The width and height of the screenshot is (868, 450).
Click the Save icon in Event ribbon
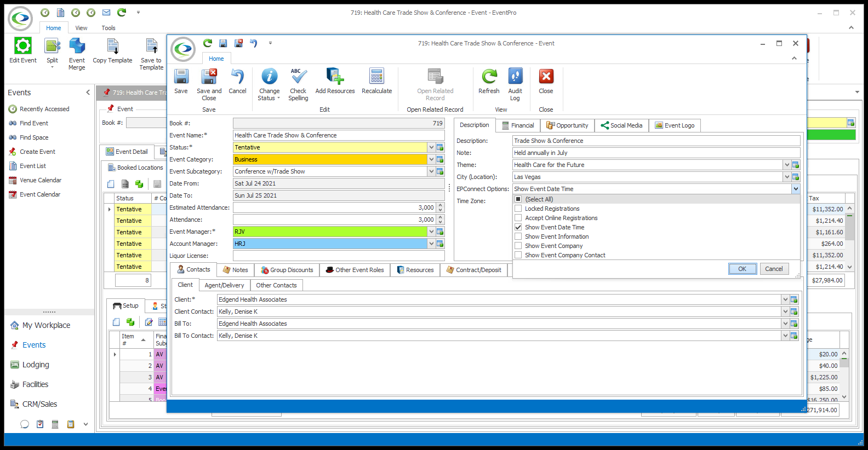pos(181,82)
